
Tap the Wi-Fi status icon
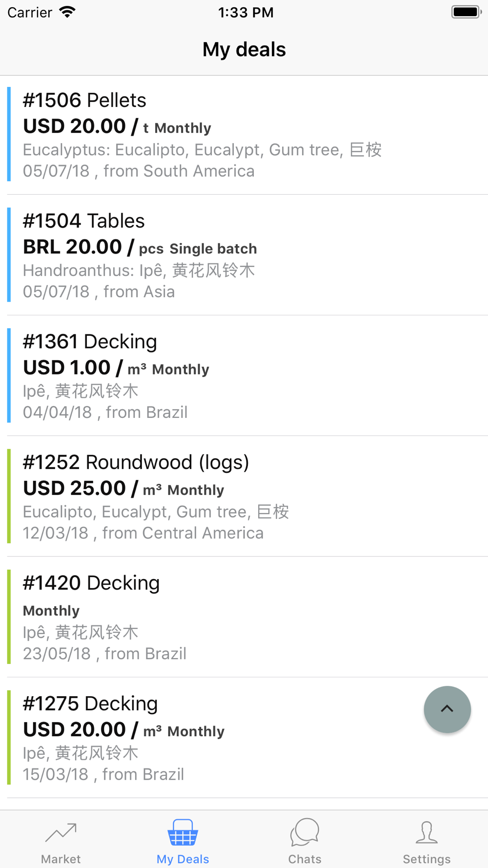pos(67,12)
